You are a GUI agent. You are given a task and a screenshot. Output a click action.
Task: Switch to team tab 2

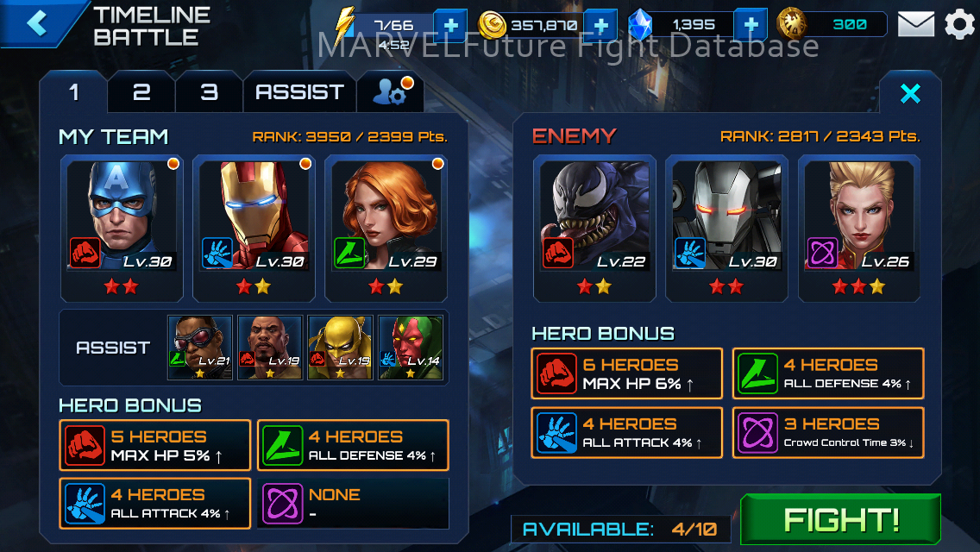click(x=141, y=92)
